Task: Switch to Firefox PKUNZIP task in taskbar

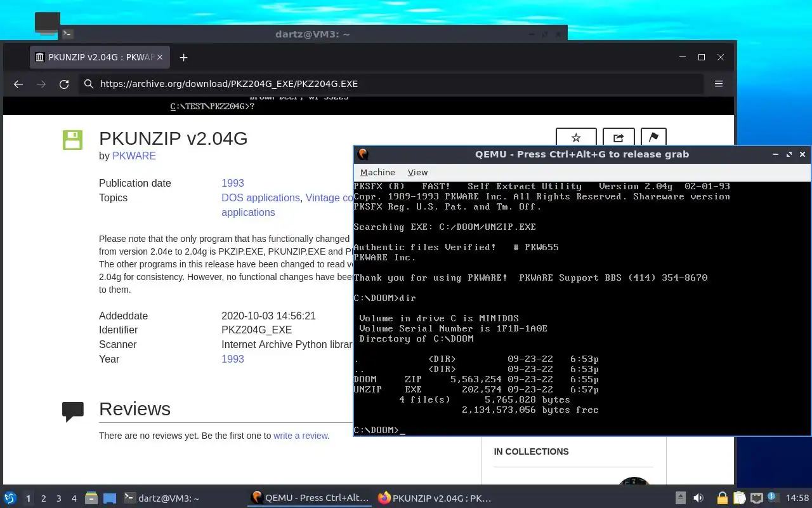Action: pyautogui.click(x=435, y=498)
